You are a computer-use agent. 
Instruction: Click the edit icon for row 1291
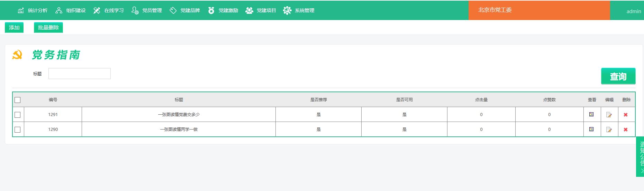(609, 115)
